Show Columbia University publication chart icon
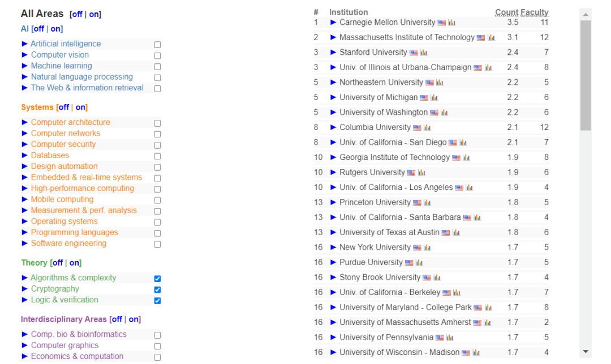This screenshot has width=611, height=364. pos(428,128)
